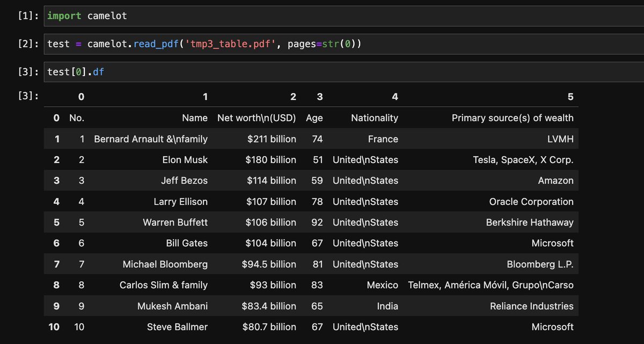Image resolution: width=644 pixels, height=344 pixels.
Task: Click the 'France' nationality cell
Action: coord(383,139)
